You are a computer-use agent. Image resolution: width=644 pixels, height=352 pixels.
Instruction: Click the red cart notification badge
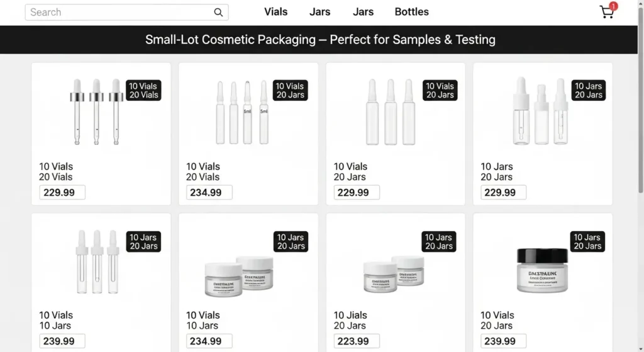click(613, 6)
